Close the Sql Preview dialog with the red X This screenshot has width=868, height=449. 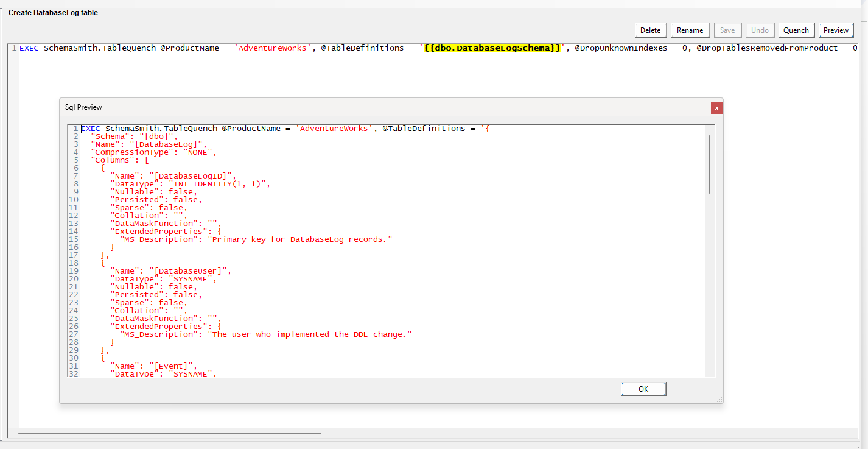716,107
